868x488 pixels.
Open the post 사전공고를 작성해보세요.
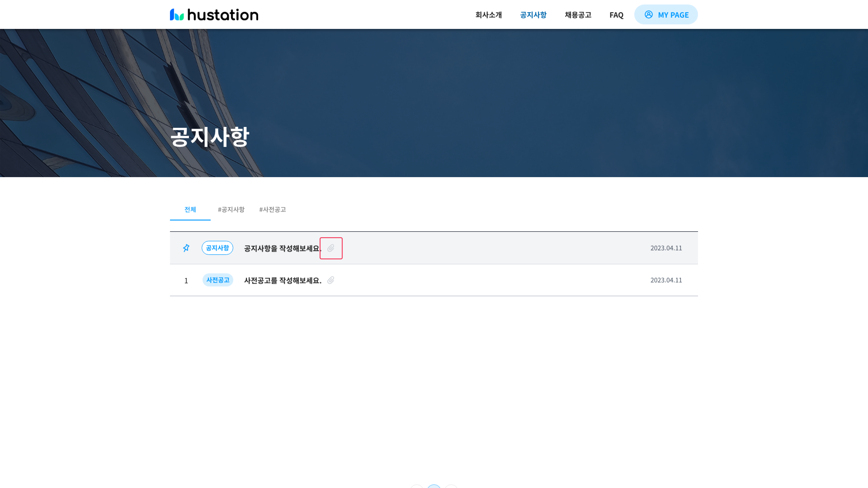click(x=282, y=280)
